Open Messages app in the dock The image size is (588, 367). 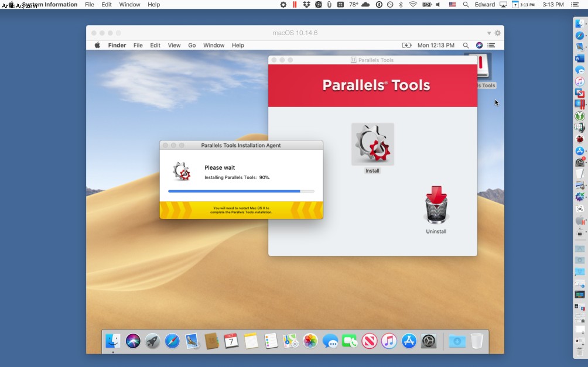click(330, 341)
